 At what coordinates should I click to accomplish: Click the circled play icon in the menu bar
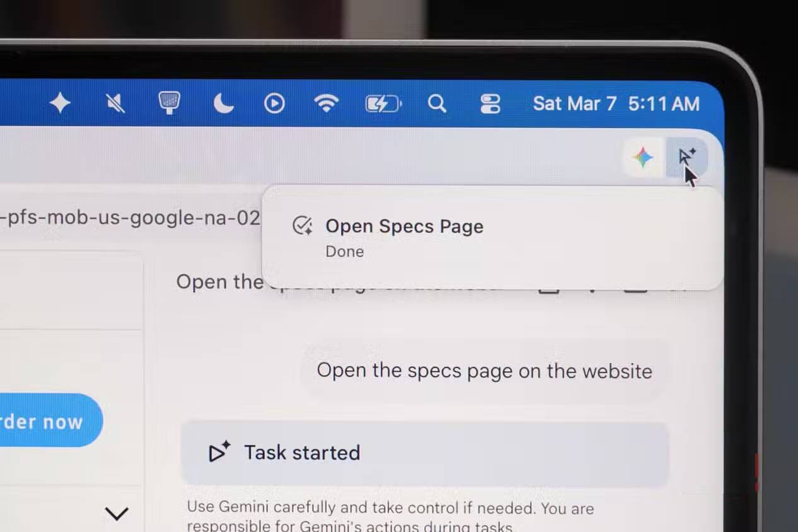(274, 103)
